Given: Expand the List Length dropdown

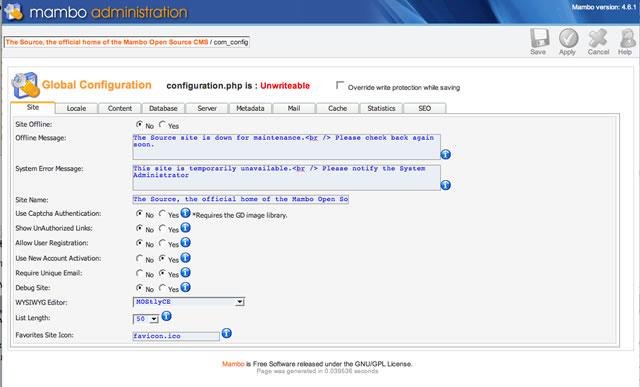Looking at the screenshot, I should [146, 319].
